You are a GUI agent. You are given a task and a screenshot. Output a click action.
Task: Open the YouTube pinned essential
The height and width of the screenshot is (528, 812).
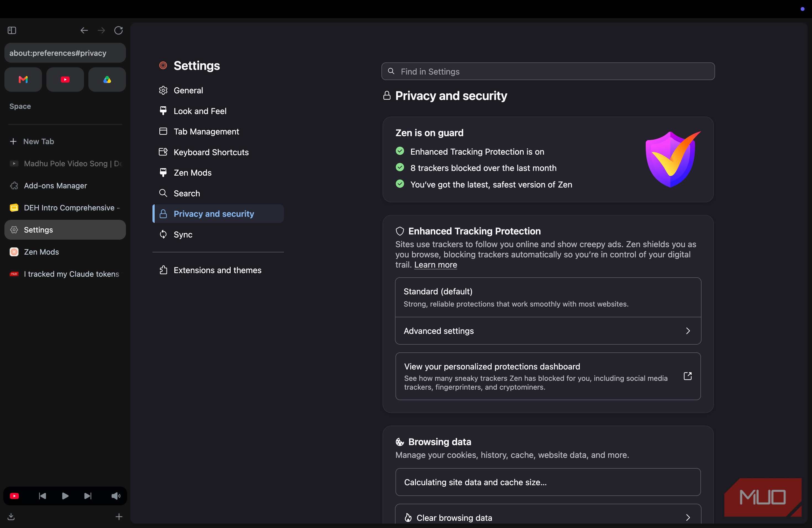tap(65, 80)
